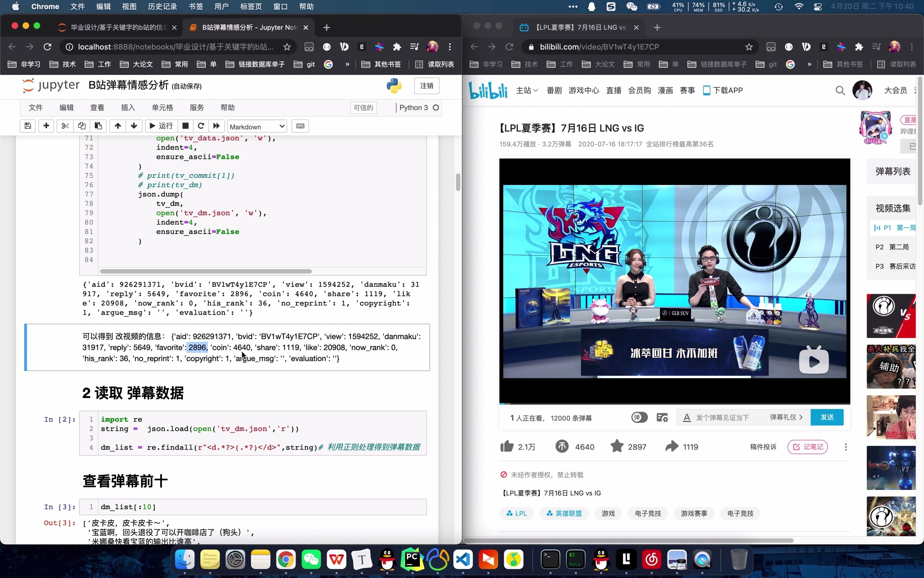The image size is (924, 578).
Task: Open WeChat from the macOS dock
Action: [311, 560]
